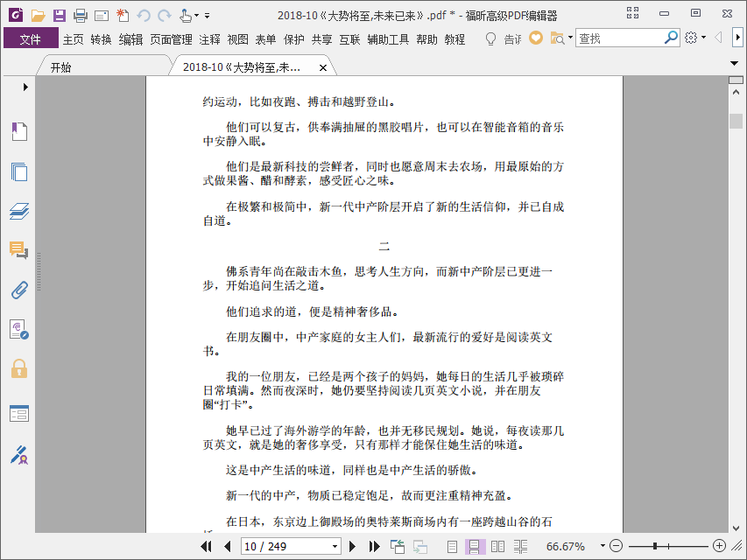747x560 pixels.
Task: Click the zoom slider handle
Action: tap(655, 546)
